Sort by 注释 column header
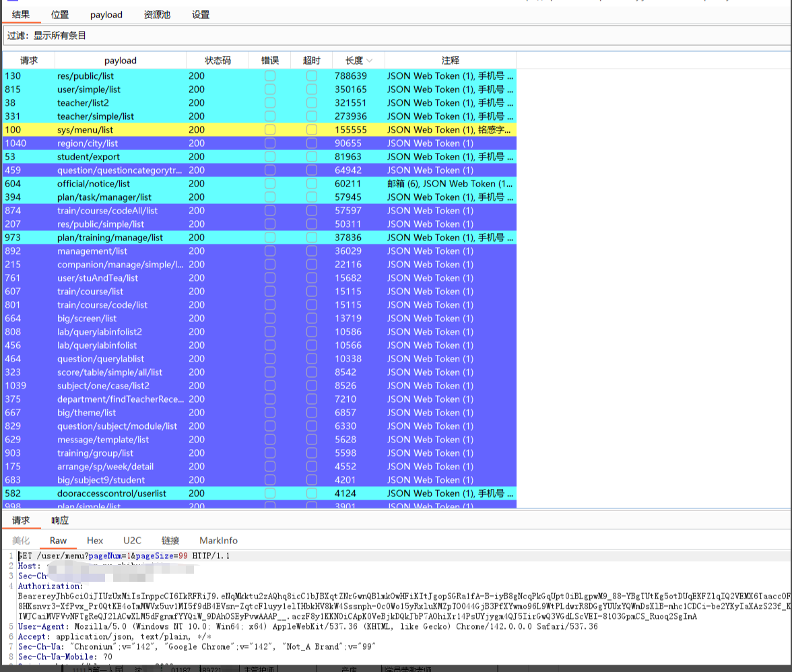This screenshot has width=792, height=672. point(450,60)
